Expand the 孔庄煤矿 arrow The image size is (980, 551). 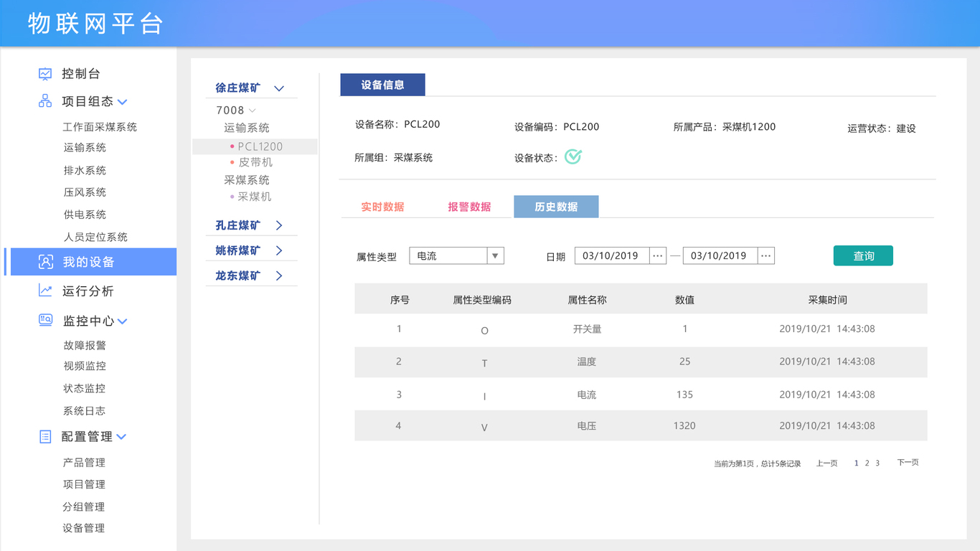tap(279, 225)
